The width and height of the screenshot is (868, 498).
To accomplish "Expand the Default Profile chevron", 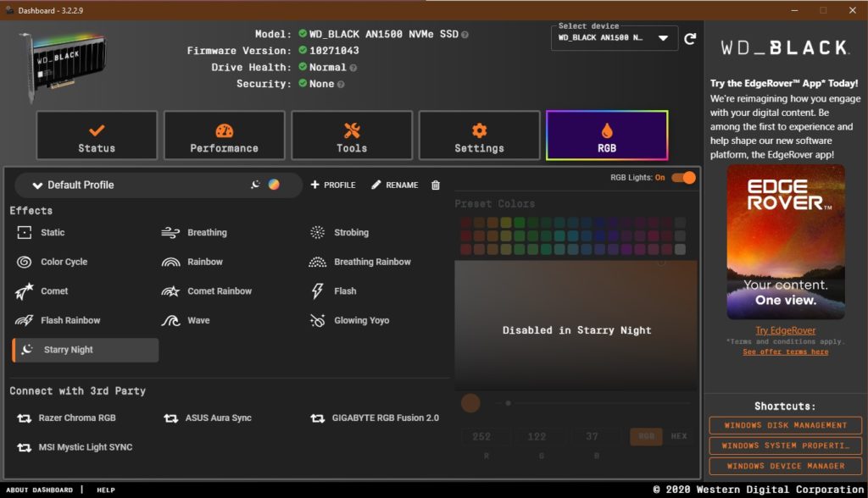I will click(x=37, y=185).
